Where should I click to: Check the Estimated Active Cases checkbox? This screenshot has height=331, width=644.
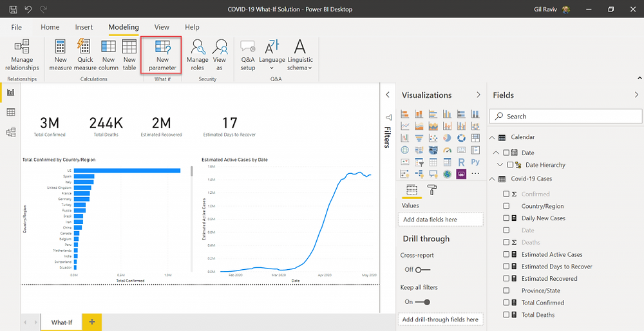click(506, 254)
